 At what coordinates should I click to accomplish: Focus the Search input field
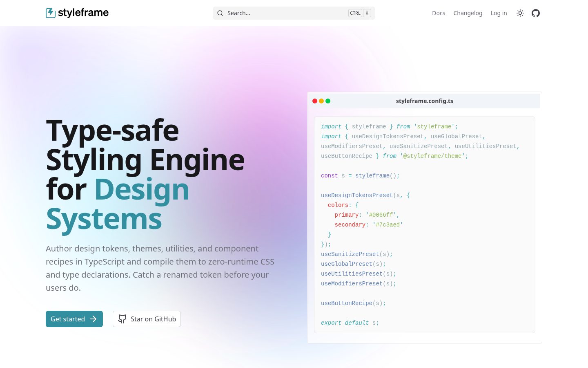click(x=294, y=13)
